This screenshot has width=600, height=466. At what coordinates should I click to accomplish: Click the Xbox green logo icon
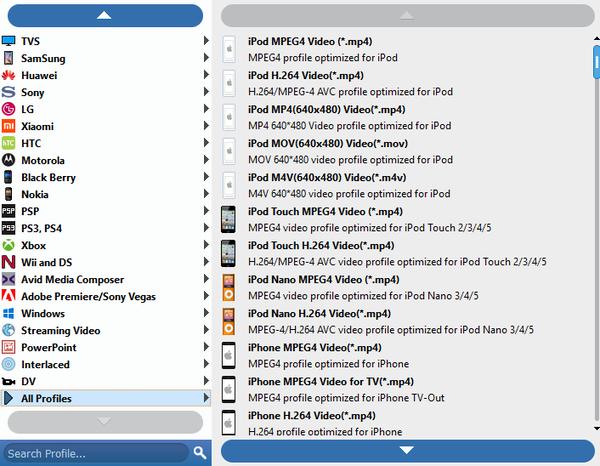pos(8,245)
